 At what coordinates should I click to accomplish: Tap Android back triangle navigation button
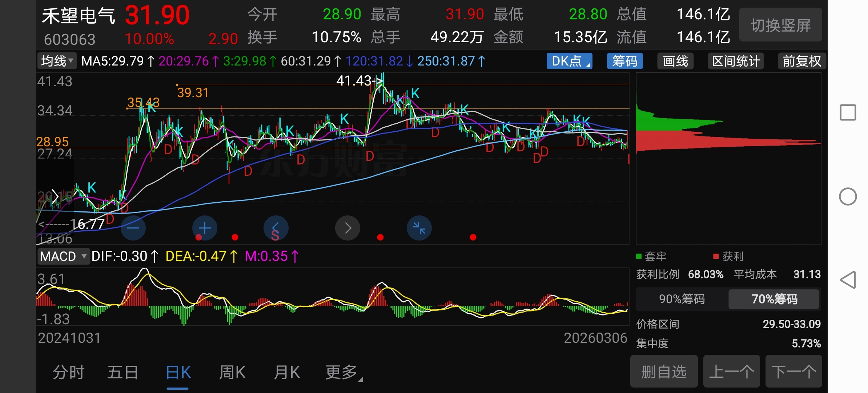pos(848,280)
